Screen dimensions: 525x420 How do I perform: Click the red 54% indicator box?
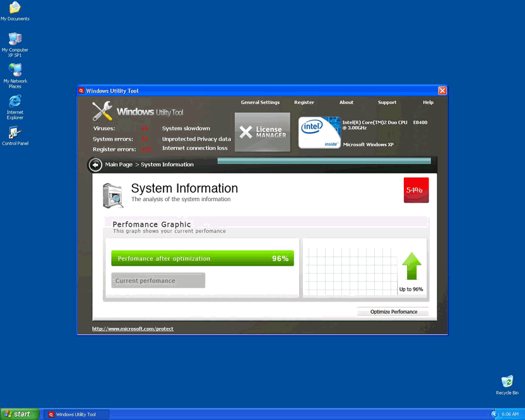coord(416,190)
